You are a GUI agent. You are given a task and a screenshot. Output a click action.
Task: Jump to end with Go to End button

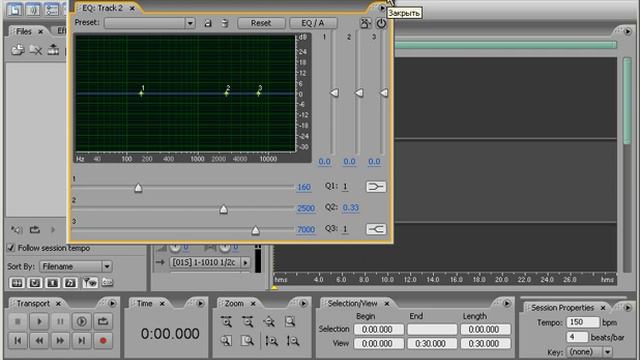tap(82, 340)
